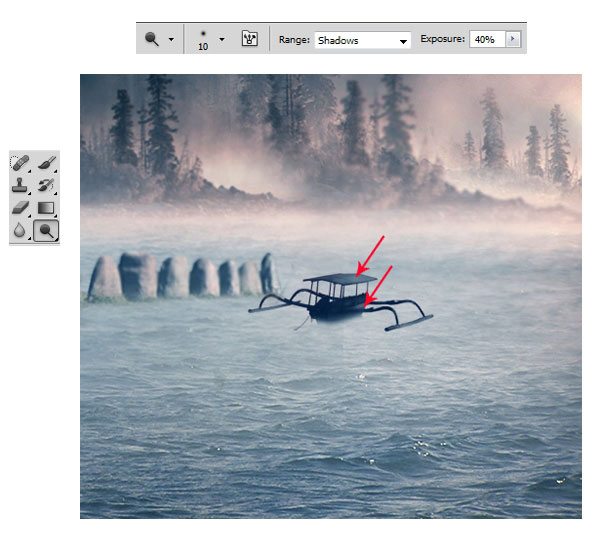Select the Clone Stamp tool
This screenshot has width=600, height=554.
click(20, 185)
